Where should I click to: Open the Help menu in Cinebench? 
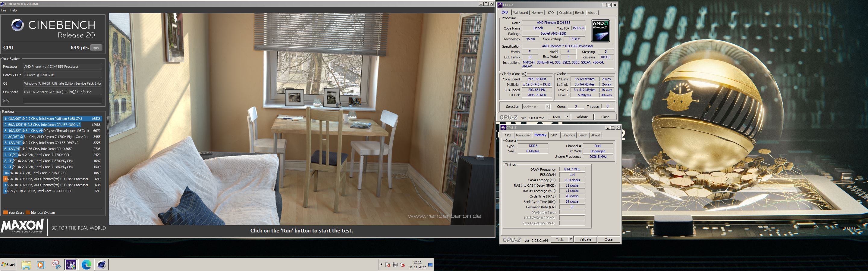(14, 11)
